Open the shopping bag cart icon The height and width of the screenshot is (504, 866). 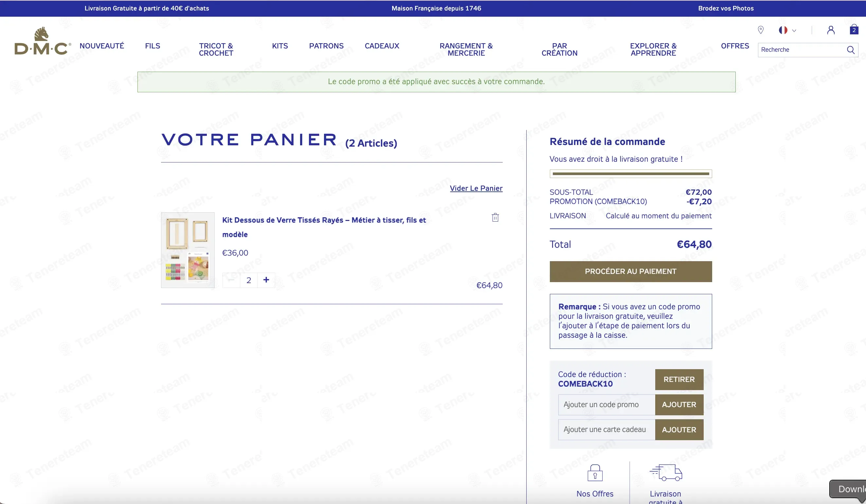(x=854, y=29)
